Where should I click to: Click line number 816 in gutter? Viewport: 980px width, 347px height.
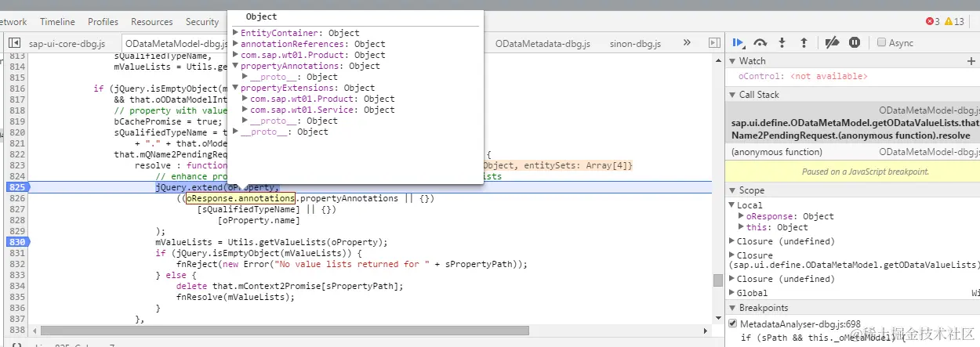point(17,89)
